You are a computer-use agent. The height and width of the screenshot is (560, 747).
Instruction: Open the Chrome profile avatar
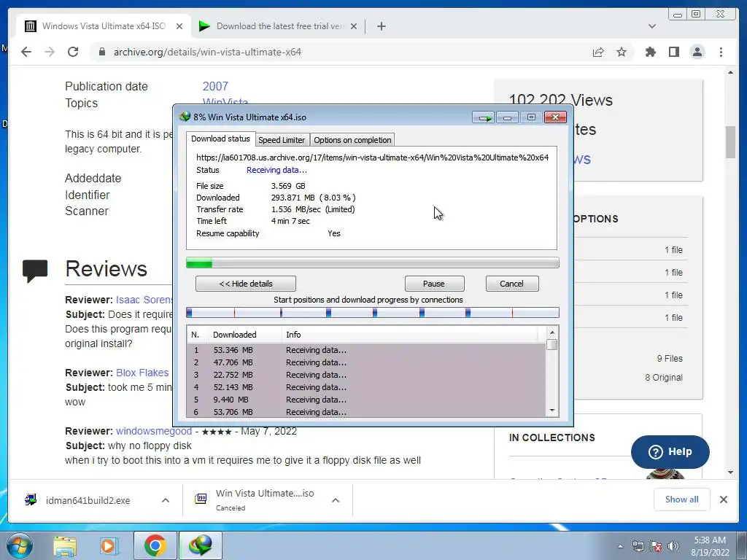point(697,52)
